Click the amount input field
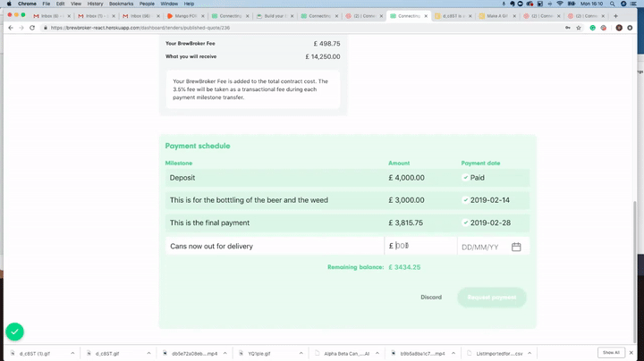644x361 pixels. [422, 246]
